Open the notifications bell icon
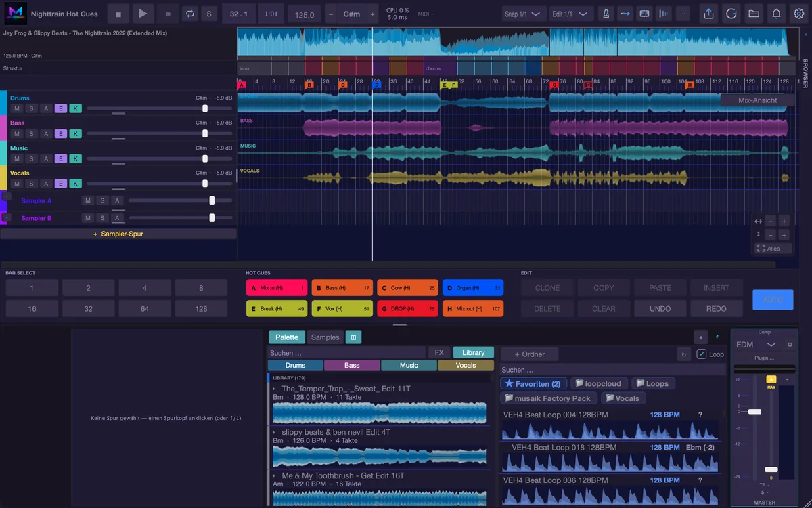 776,14
